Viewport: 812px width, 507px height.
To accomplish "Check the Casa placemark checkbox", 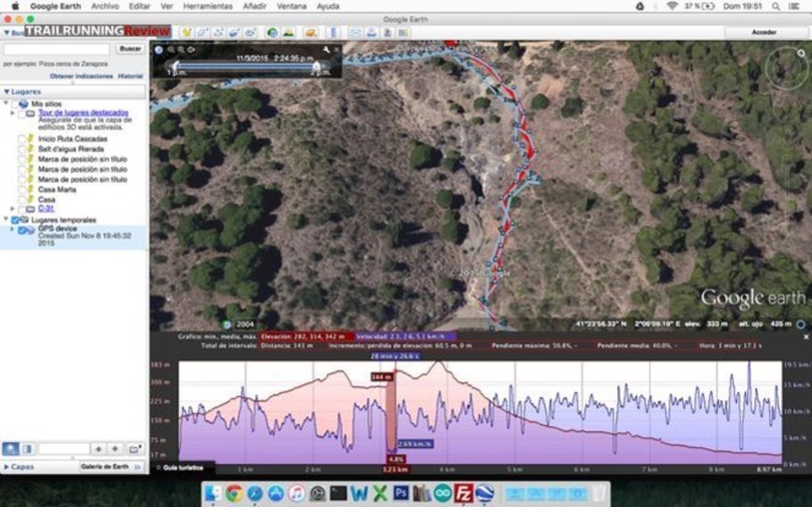I will tap(21, 200).
